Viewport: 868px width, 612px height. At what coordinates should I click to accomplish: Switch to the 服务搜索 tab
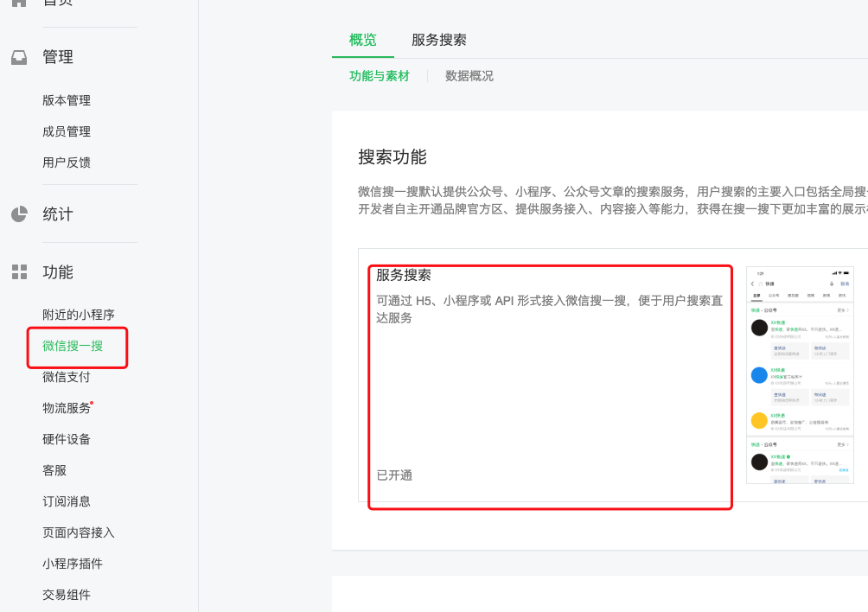click(x=439, y=40)
